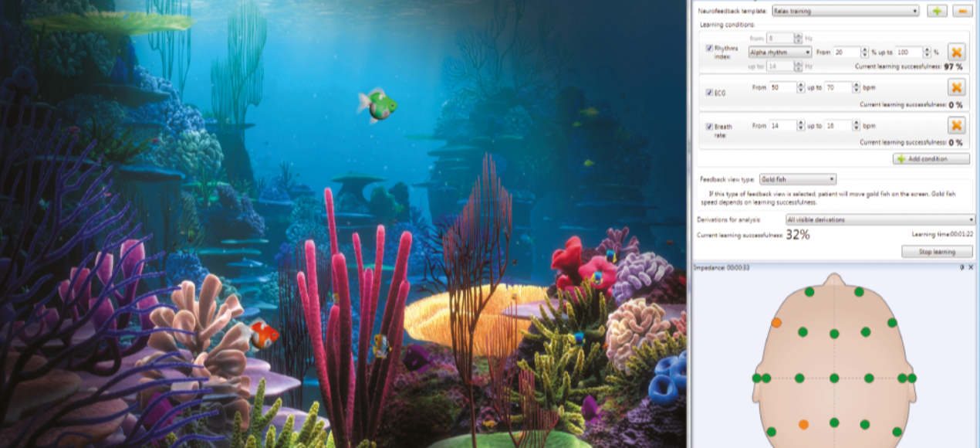Click the orange minus remove template icon
Screen dimensions: 980x448
click(962, 11)
